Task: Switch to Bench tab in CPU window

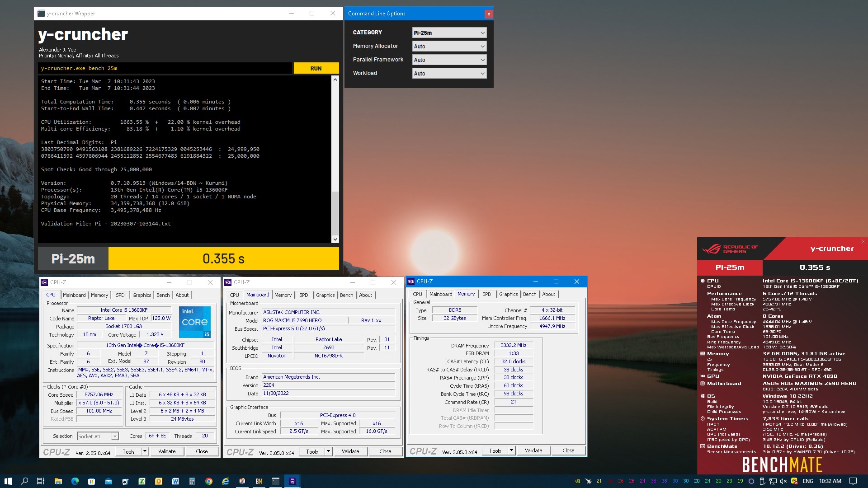Action: (x=163, y=295)
